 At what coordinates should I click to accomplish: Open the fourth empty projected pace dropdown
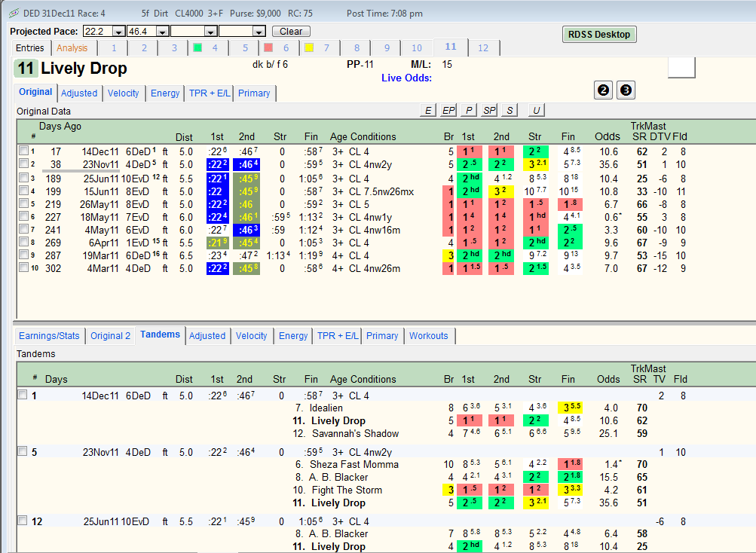[x=259, y=32]
